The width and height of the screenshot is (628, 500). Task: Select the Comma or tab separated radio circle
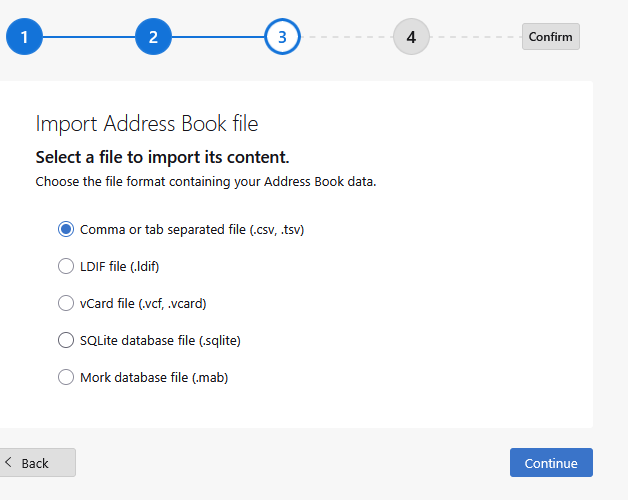point(66,229)
